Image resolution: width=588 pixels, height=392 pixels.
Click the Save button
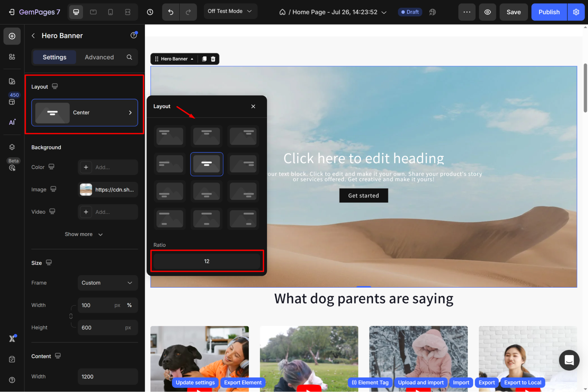(513, 12)
